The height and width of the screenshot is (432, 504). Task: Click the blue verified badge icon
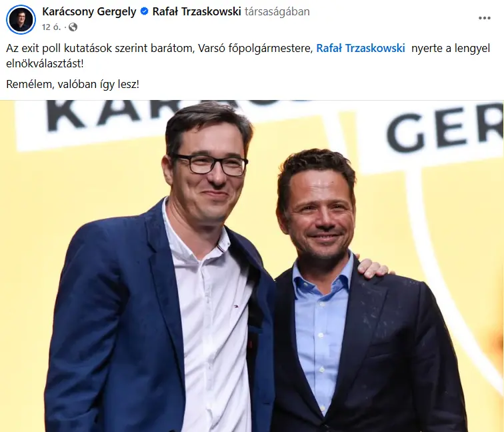tap(145, 11)
